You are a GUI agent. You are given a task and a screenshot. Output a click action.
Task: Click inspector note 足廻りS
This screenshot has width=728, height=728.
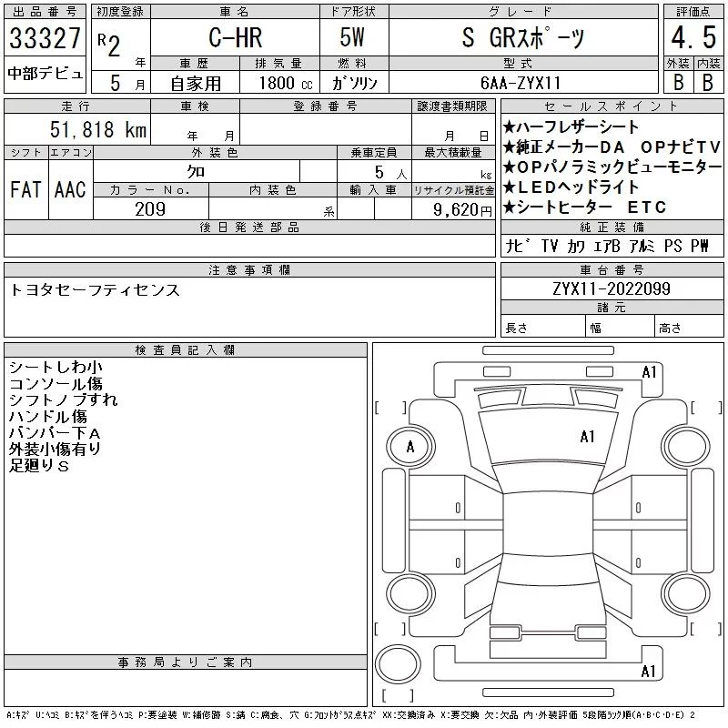pyautogui.click(x=39, y=465)
